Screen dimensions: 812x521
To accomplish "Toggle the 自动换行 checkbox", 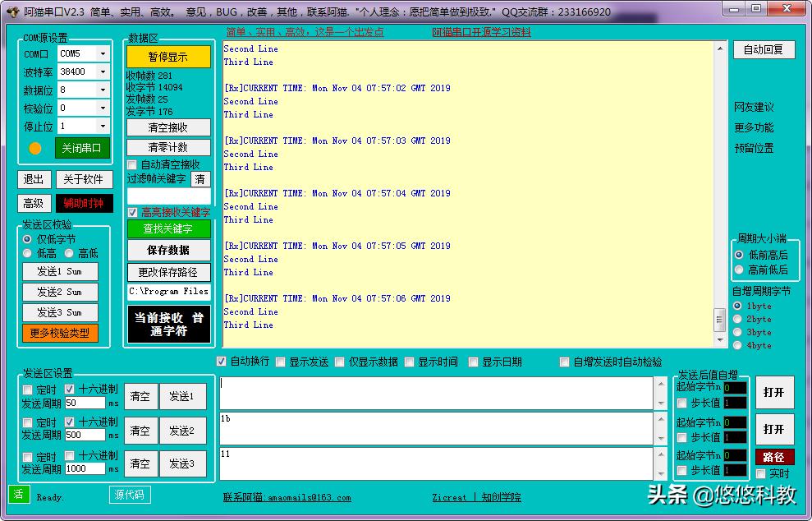I will click(x=222, y=362).
